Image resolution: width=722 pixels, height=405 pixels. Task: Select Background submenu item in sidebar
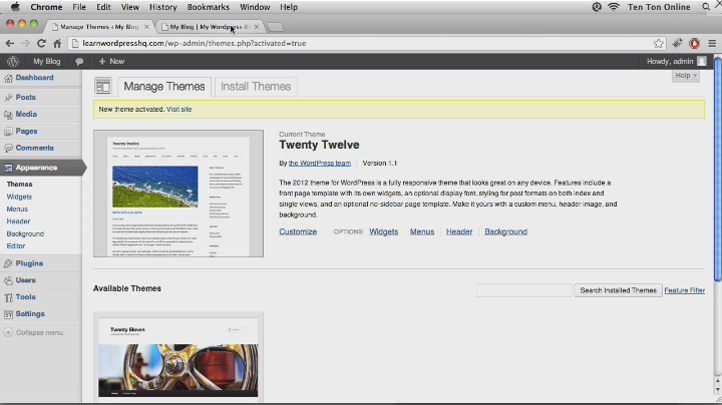point(25,234)
